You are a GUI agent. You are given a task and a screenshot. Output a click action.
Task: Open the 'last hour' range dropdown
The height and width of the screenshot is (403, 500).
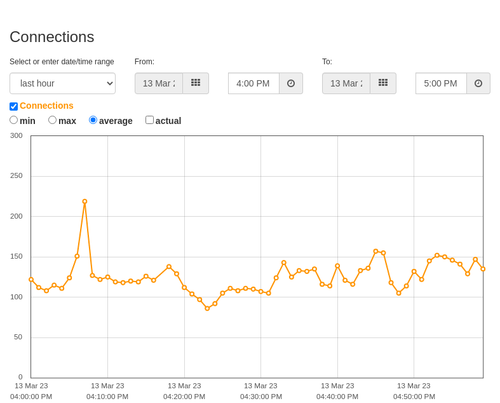[63, 83]
